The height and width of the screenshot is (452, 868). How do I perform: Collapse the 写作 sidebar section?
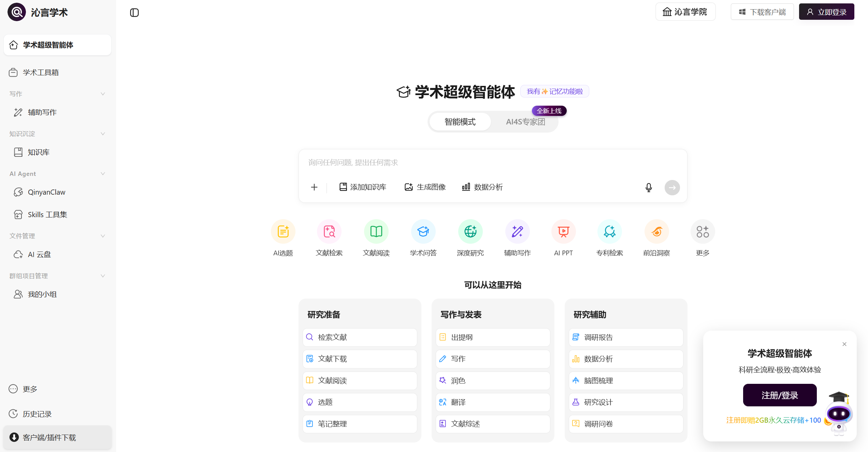[103, 94]
